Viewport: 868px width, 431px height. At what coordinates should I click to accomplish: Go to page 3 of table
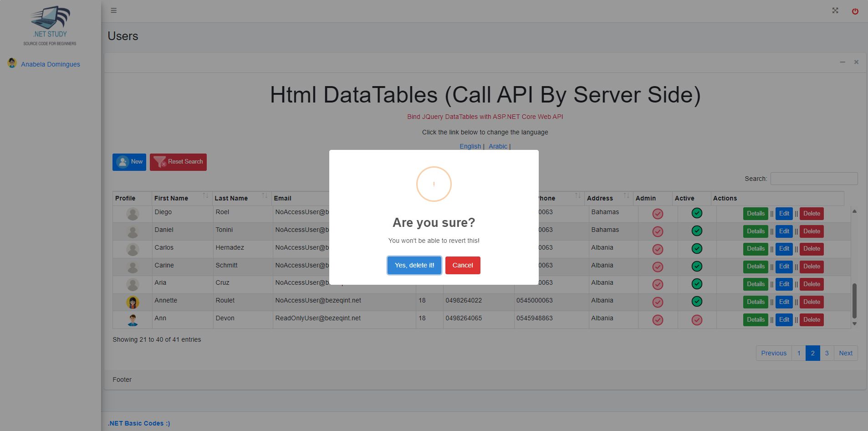click(827, 353)
